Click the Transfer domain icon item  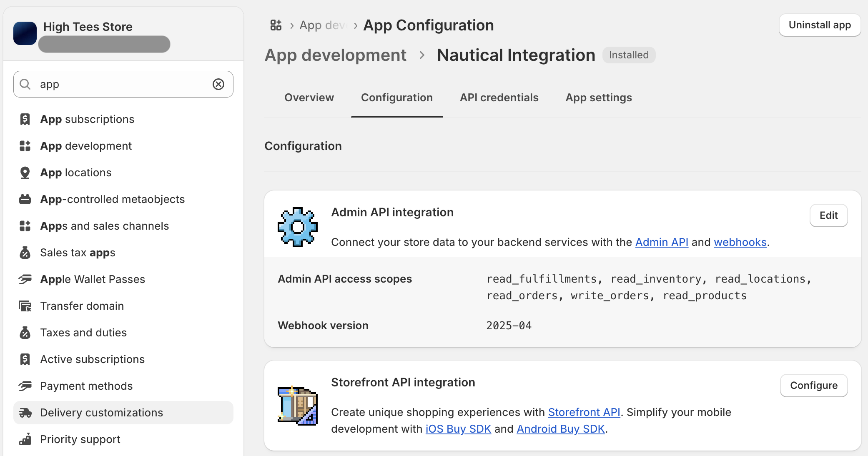(x=25, y=306)
